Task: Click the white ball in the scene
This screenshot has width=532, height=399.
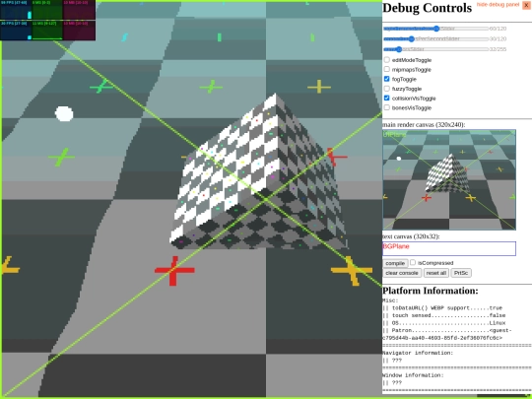Action: click(x=64, y=113)
